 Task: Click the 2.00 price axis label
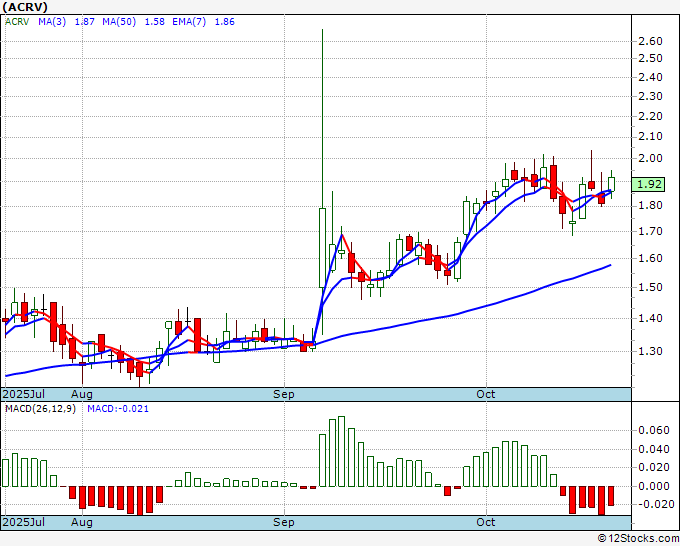point(651,158)
